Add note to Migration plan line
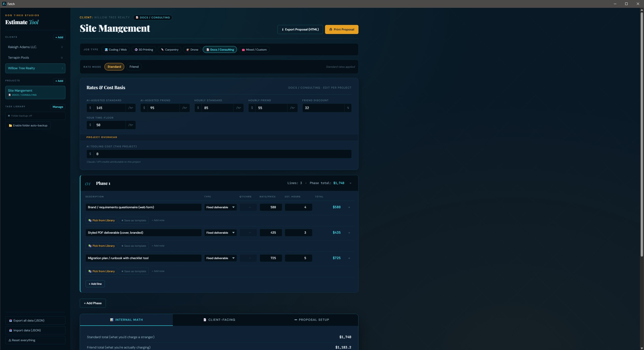The height and width of the screenshot is (350, 644). coord(158,271)
